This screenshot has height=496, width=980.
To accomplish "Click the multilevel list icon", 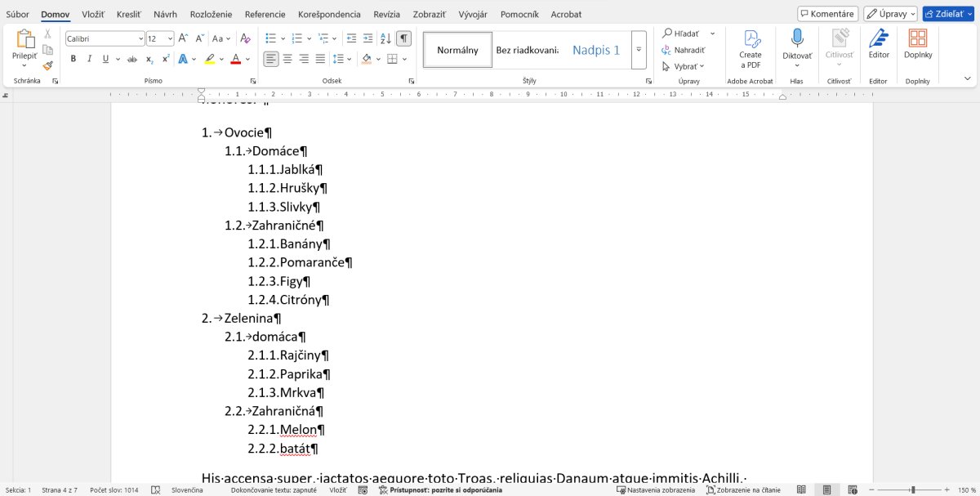I will click(323, 38).
